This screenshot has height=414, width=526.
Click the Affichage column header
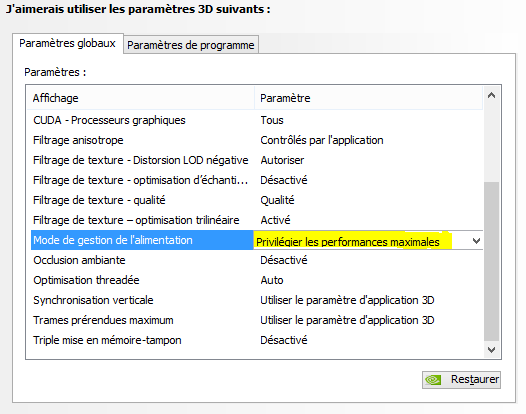[x=141, y=98]
